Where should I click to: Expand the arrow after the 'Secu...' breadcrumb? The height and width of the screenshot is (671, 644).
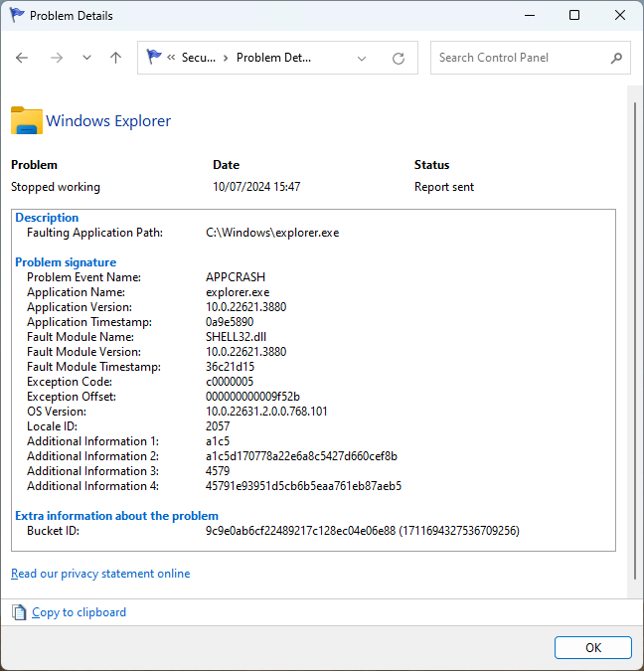226,58
